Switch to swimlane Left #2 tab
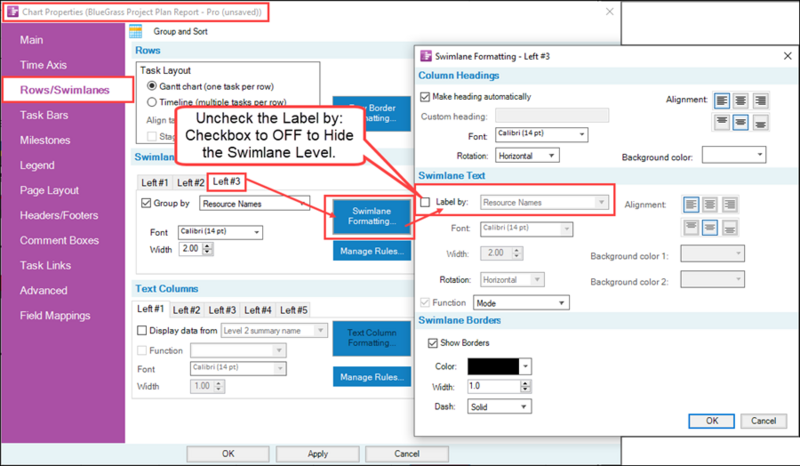Image resolution: width=800 pixels, height=466 pixels. 191,182
